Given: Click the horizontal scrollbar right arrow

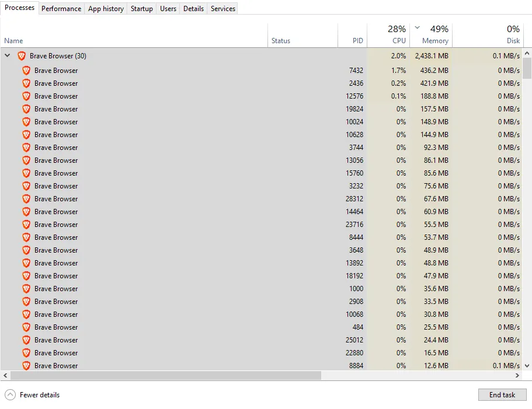Looking at the screenshot, I should 517,376.
